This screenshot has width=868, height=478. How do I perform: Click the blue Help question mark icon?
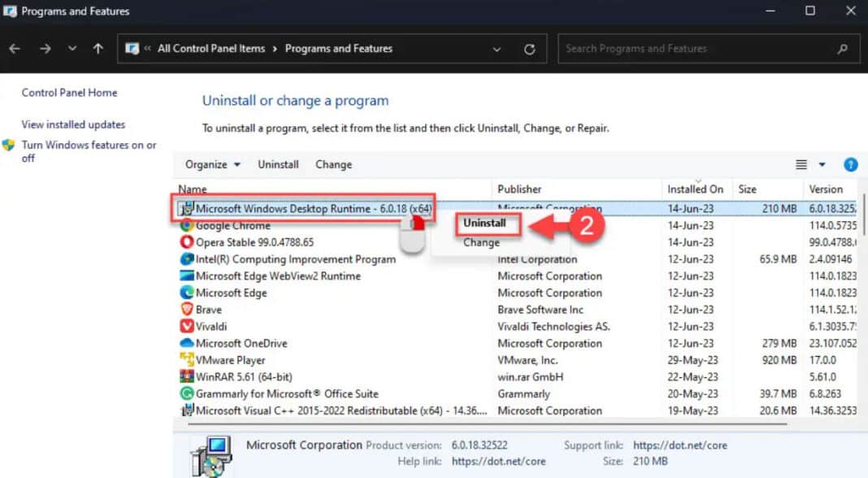coord(850,164)
